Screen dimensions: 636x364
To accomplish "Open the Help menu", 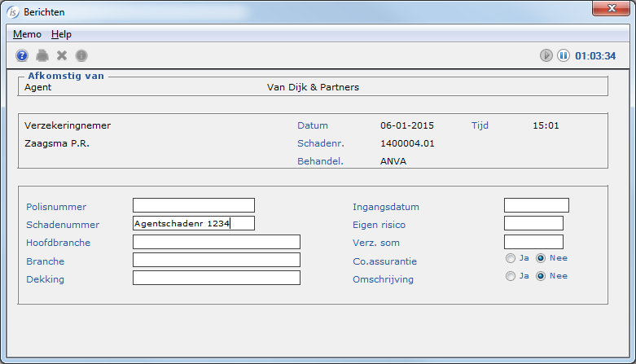I will pyautogui.click(x=61, y=34).
